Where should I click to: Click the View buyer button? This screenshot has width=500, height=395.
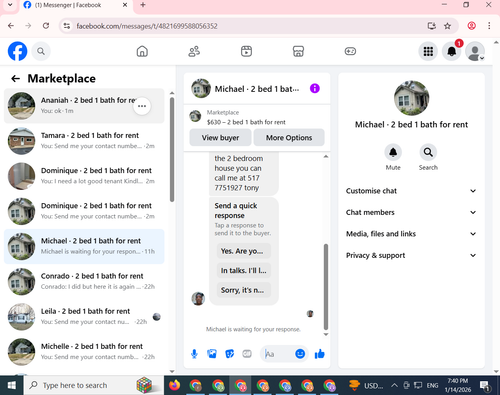coord(220,137)
